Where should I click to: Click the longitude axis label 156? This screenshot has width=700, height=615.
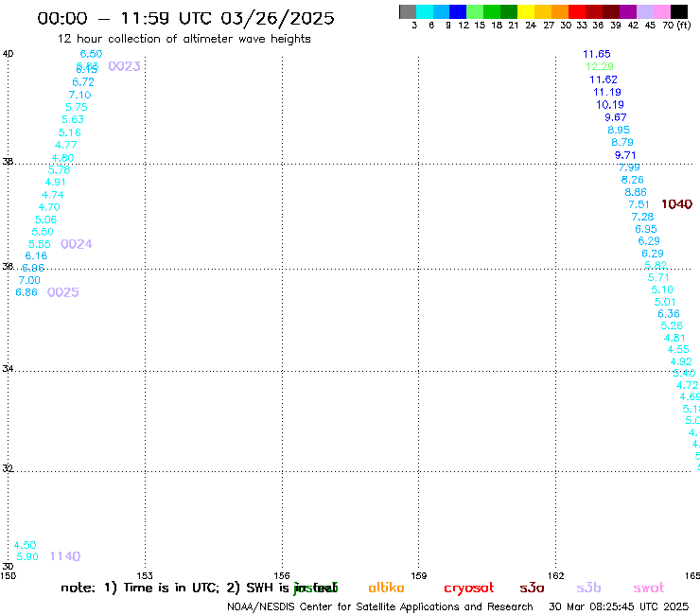point(282,576)
